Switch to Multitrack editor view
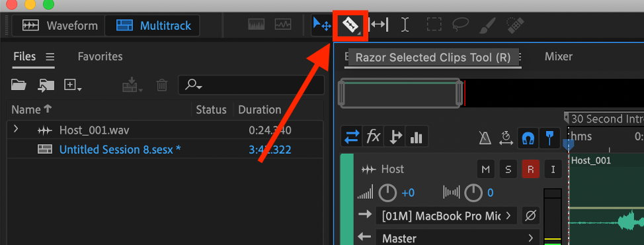The height and width of the screenshot is (245, 644). pos(152,25)
